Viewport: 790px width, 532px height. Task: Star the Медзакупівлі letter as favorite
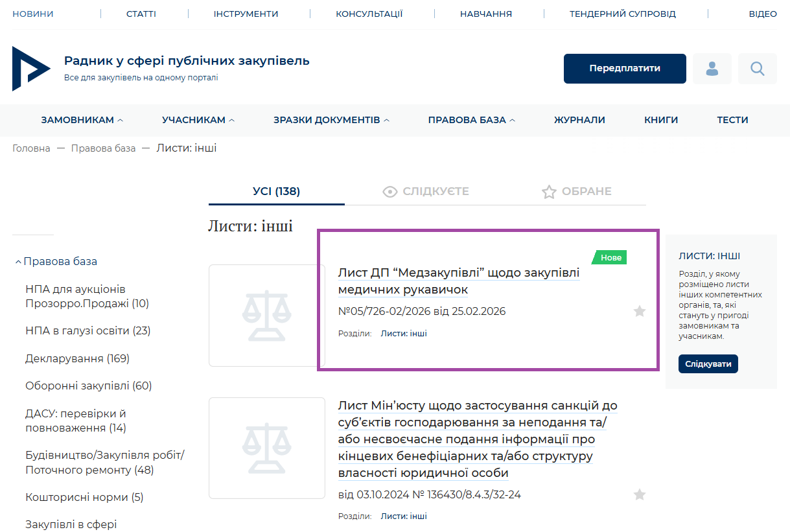tap(639, 312)
